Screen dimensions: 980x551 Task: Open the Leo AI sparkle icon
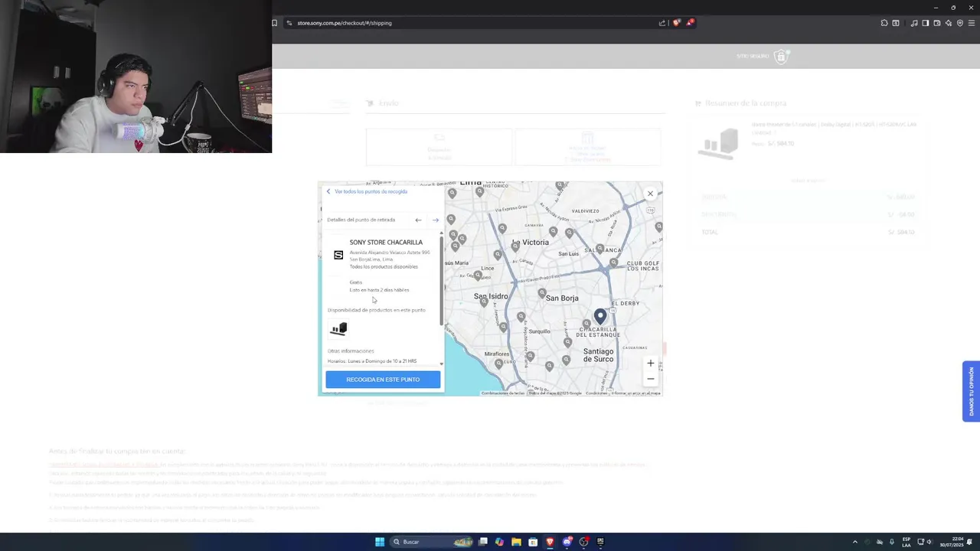tap(949, 23)
